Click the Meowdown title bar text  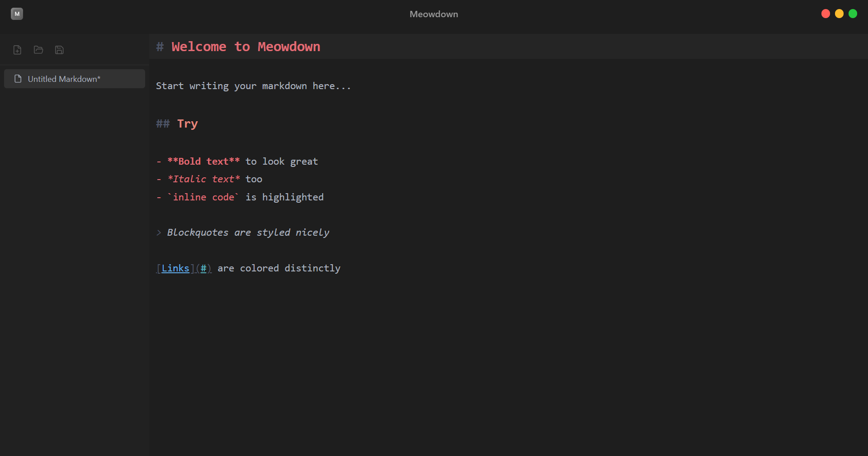(x=433, y=14)
